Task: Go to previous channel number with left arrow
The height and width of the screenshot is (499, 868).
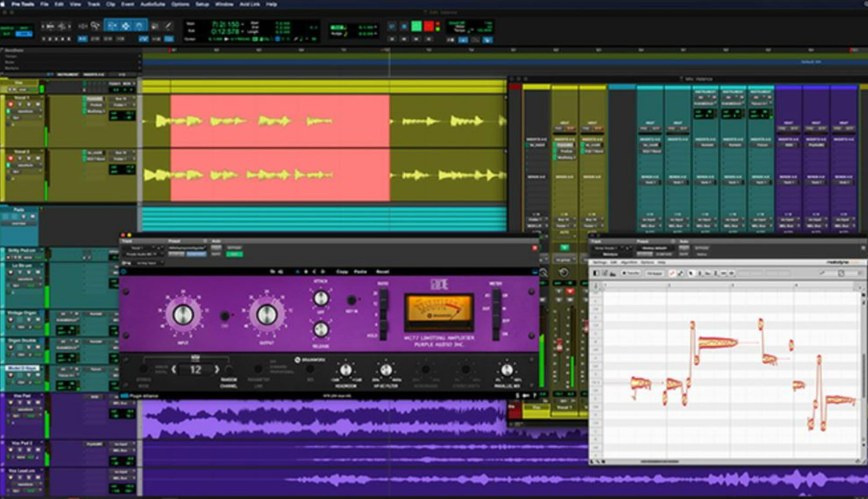Action: [x=174, y=370]
